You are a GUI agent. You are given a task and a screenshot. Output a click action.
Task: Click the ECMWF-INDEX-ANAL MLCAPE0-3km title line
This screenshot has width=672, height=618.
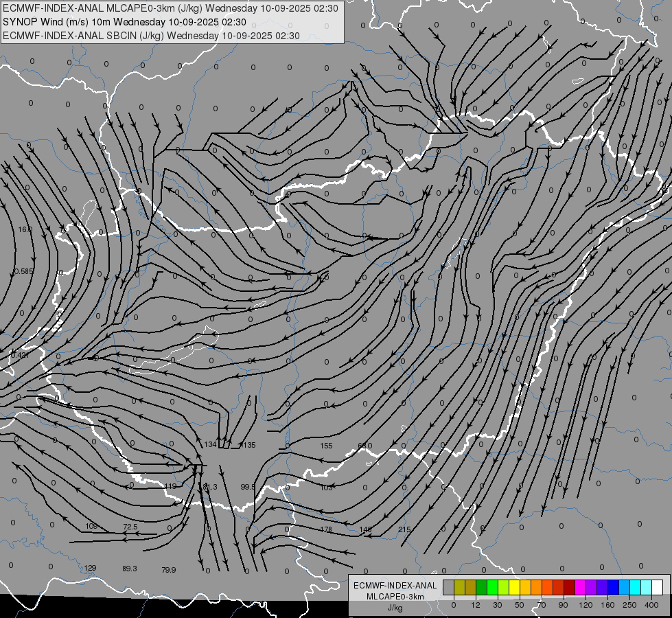pyautogui.click(x=170, y=8)
